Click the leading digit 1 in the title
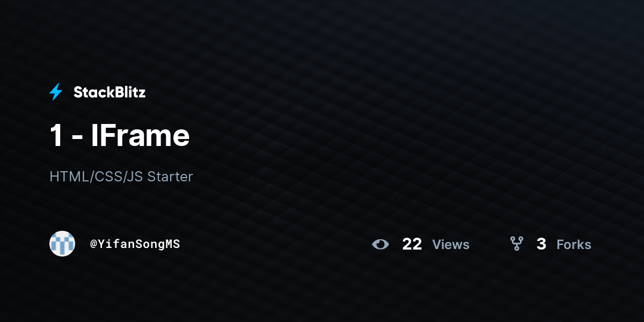Screen dimensions: 644x322 pyautogui.click(x=56, y=136)
